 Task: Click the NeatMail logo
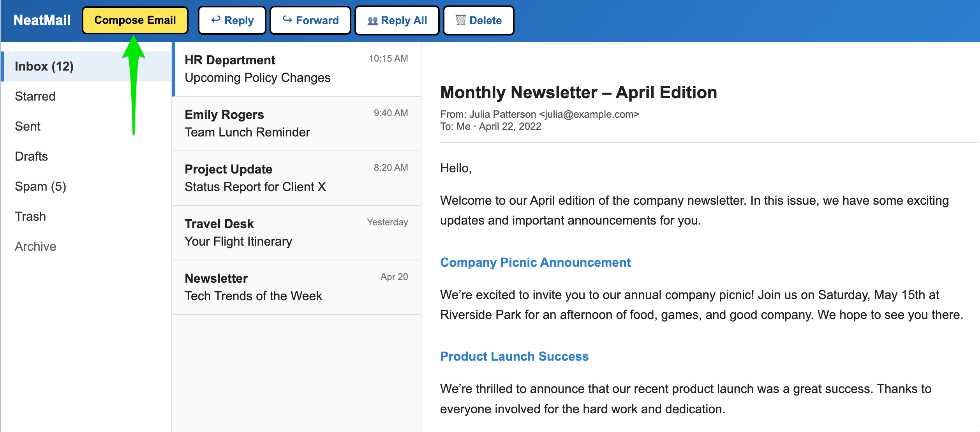41,19
